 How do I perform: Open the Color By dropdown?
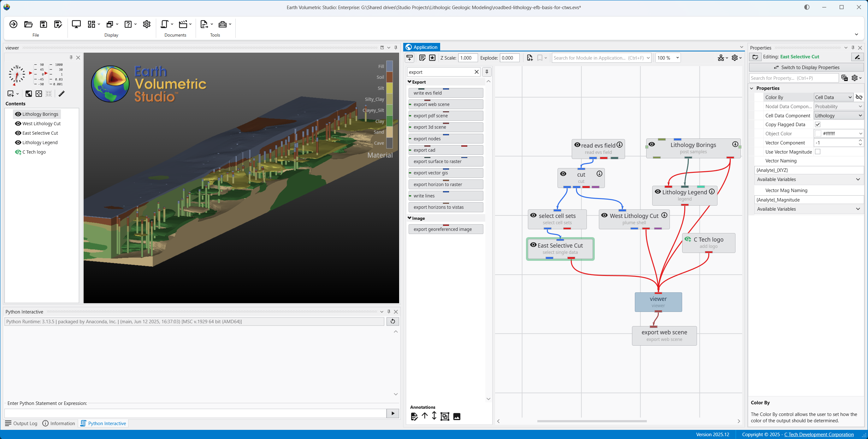tap(833, 97)
